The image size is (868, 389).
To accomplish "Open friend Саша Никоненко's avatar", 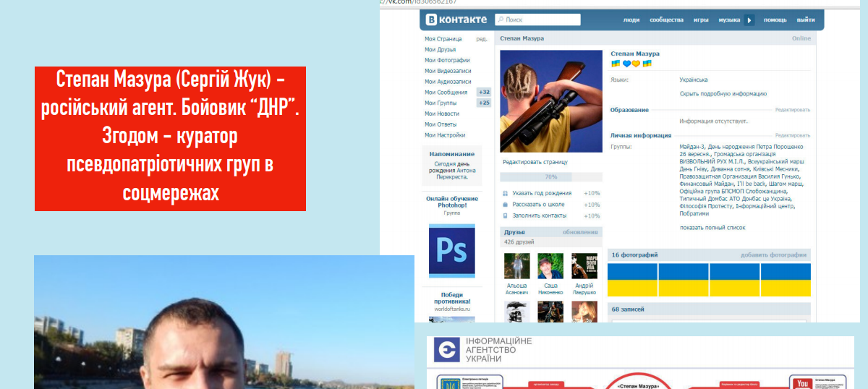I will click(x=551, y=266).
